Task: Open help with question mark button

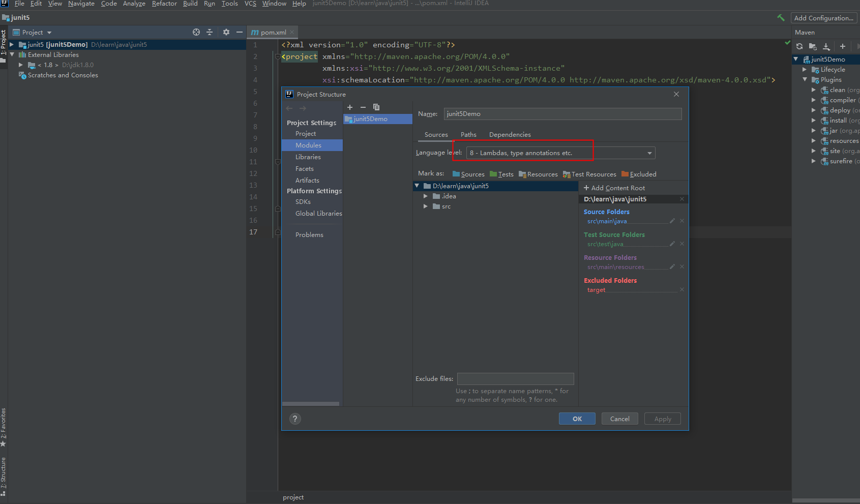Action: tap(295, 419)
